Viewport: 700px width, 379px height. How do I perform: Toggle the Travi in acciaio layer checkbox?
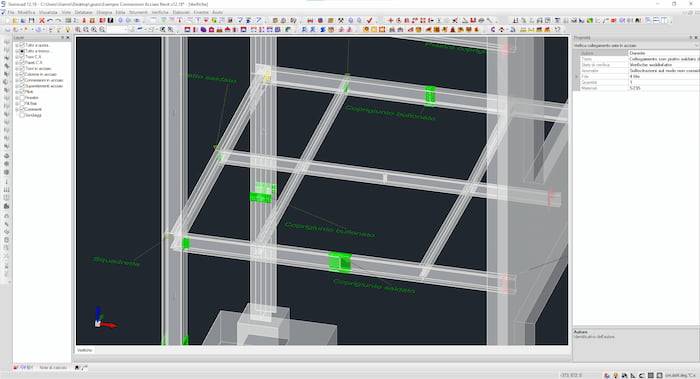pyautogui.click(x=22, y=68)
